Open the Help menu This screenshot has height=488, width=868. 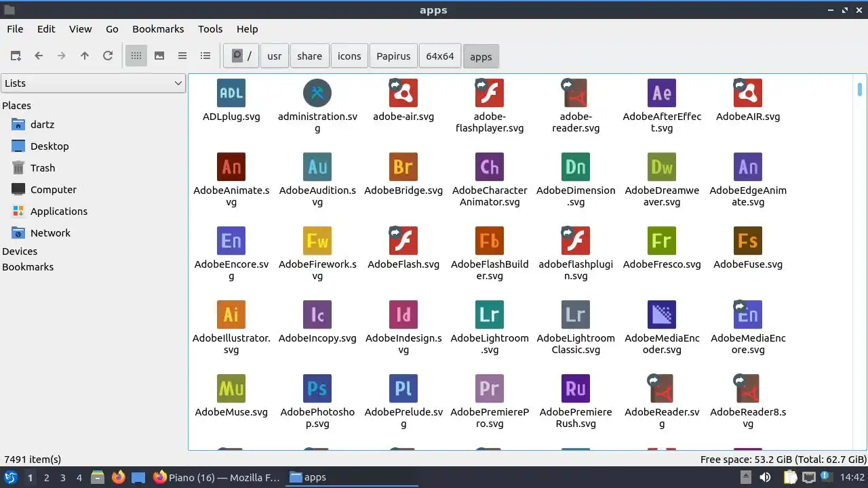tap(247, 29)
